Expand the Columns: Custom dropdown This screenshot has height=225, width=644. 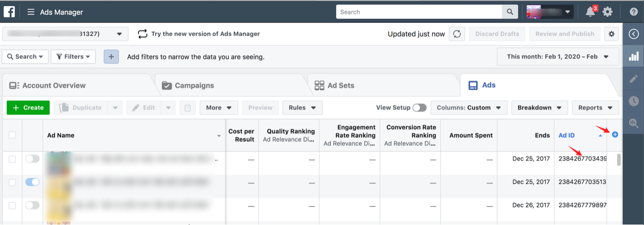[469, 108]
